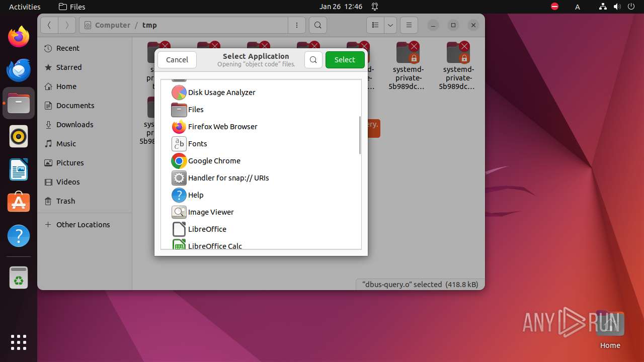Go forward with the Files forward arrow
Viewport: 644px width, 362px height.
coord(67,25)
